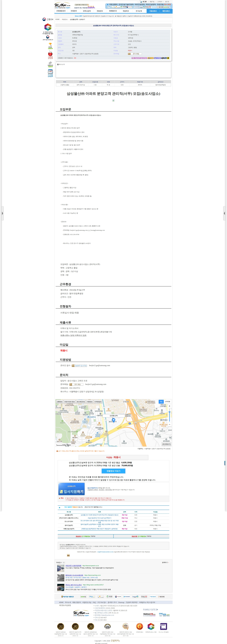Image resolution: width=227 pixels, height=644 pixels.
Task: Click 등록하기 link in 파워링크
Action: click(165, 562)
